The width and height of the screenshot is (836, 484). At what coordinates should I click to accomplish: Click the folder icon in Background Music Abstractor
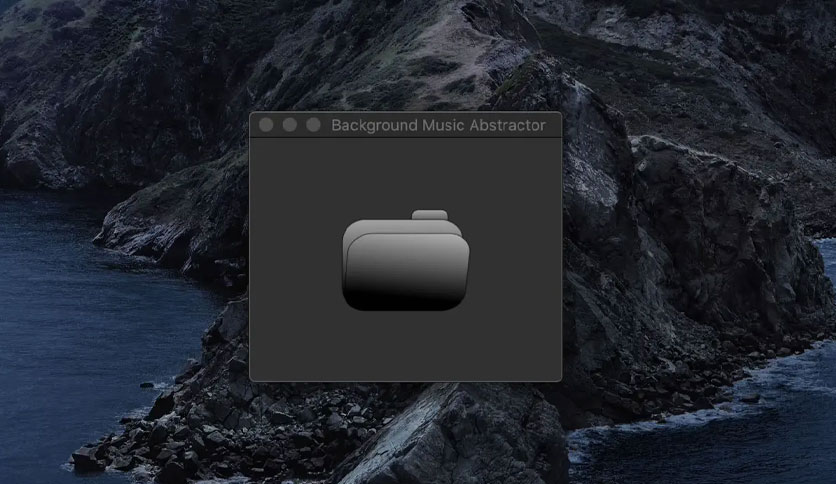[x=406, y=260]
